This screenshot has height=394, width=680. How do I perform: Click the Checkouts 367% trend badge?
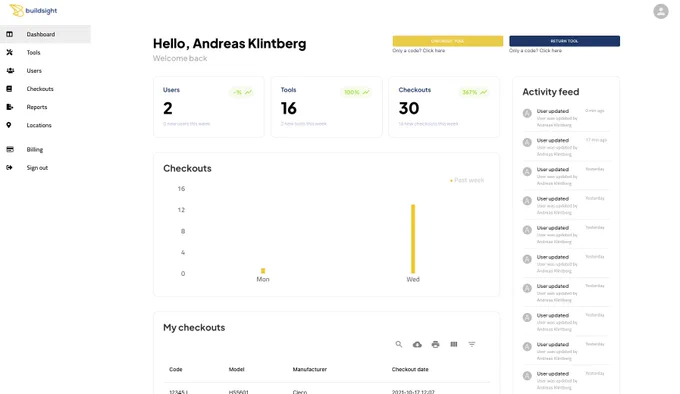point(474,92)
